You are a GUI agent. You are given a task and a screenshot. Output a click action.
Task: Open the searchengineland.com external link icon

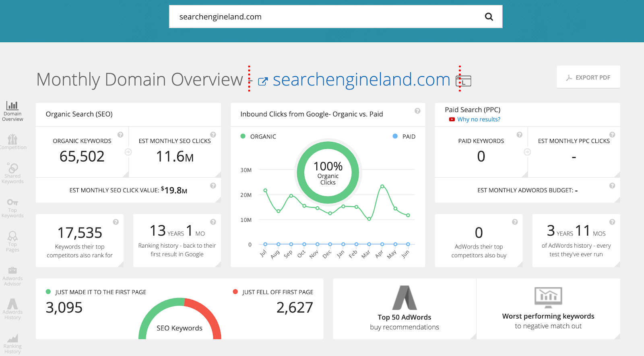[x=262, y=81]
